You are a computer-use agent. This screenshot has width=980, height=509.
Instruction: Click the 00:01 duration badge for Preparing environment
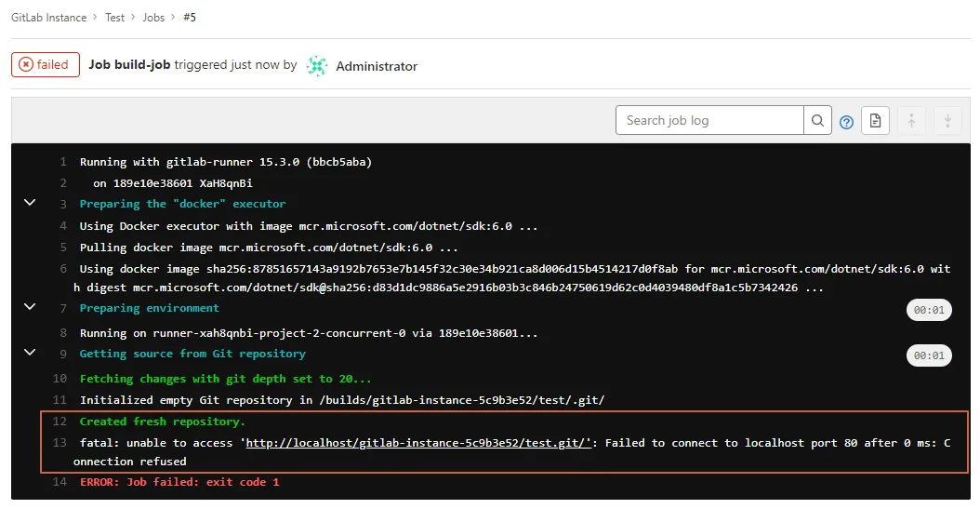[929, 310]
